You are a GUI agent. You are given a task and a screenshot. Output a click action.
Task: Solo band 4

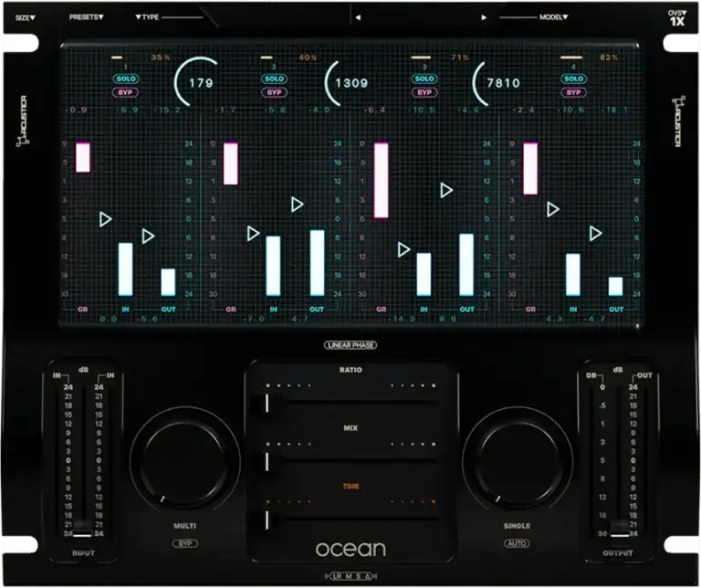(573, 79)
